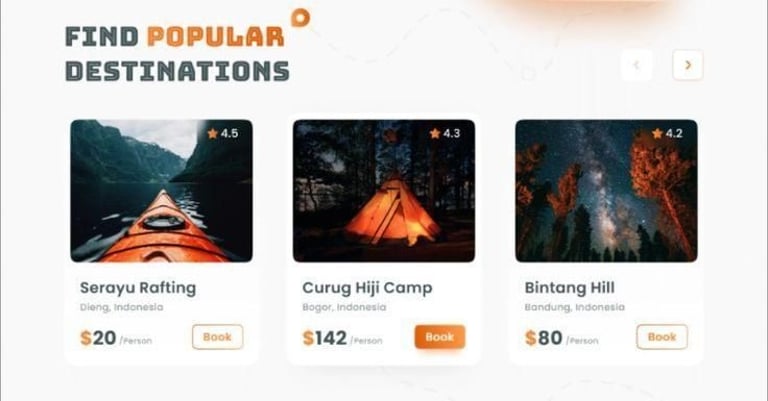Click the orange location pin icon in heading

(300, 18)
